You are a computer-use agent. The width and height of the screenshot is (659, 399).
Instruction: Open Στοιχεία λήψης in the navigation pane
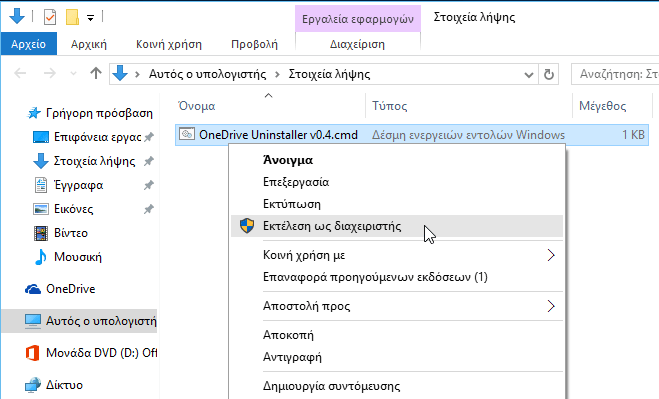tap(95, 161)
